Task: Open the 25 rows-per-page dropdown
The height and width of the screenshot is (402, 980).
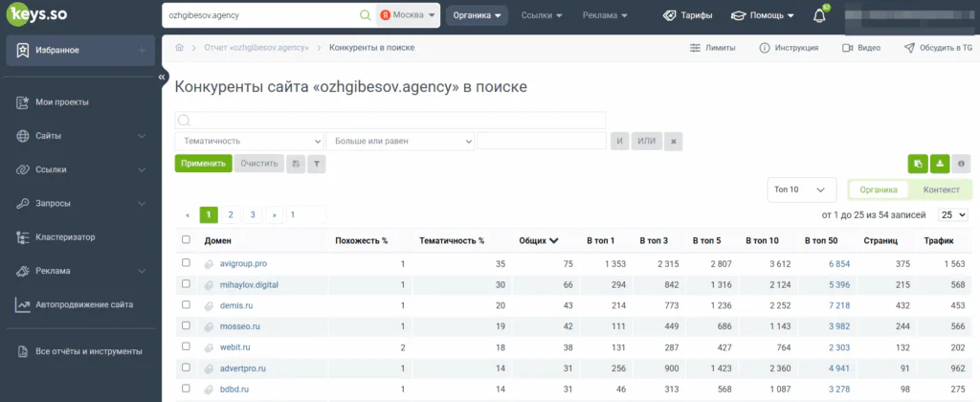Action: coord(953,214)
